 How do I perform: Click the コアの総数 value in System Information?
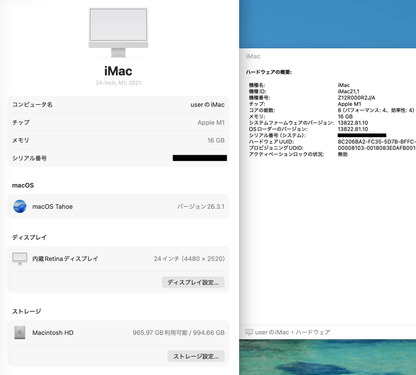tap(376, 110)
